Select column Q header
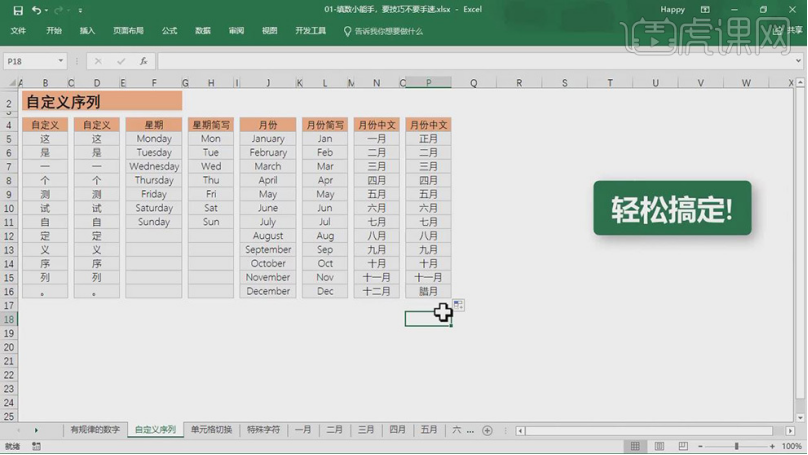The width and height of the screenshot is (808, 455). (474, 82)
